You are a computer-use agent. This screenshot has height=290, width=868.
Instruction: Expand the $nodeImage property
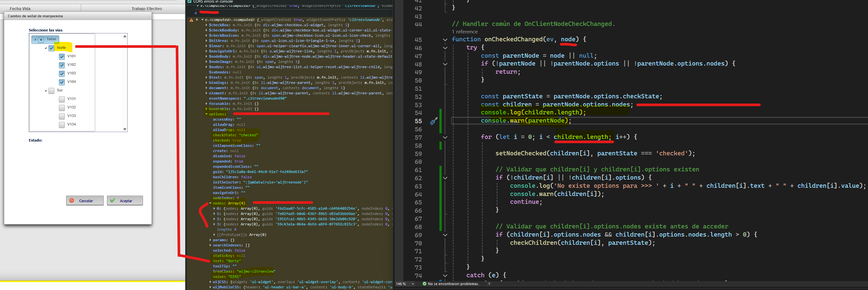click(x=206, y=62)
